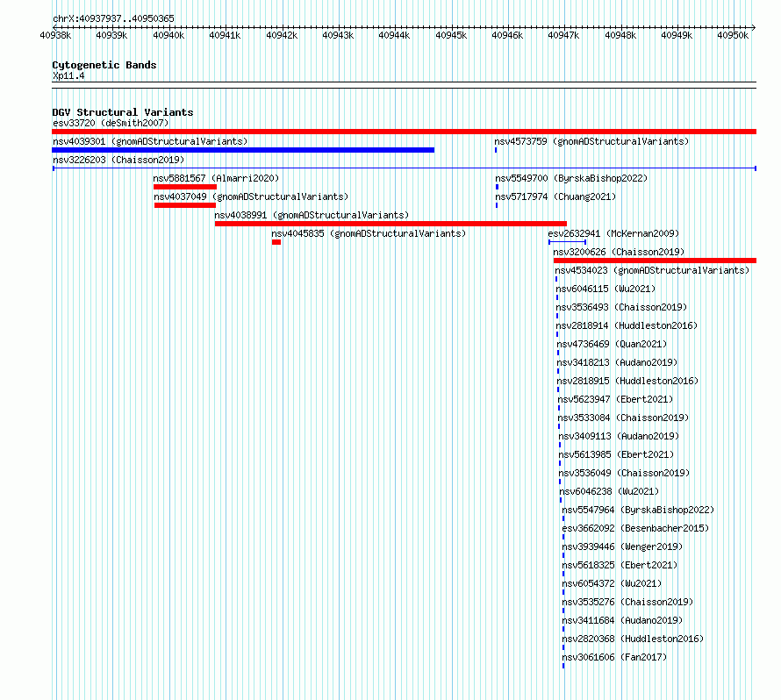Viewport: 781px width, 700px height.
Task: Click the DGV Structural Variants track title
Action: 123,112
